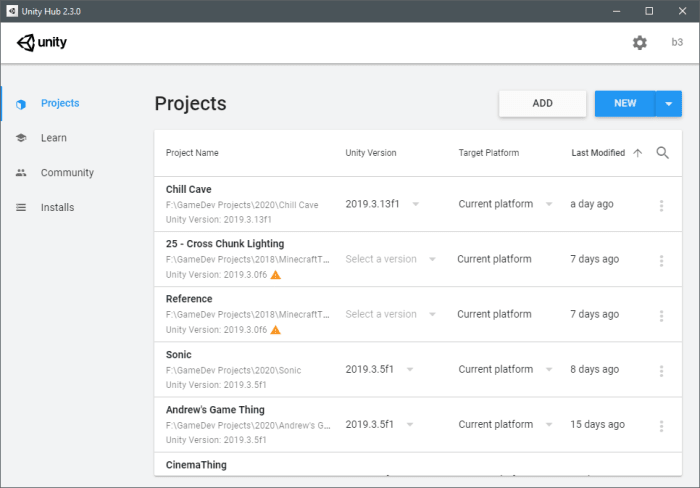Click the Unity Version column header
The height and width of the screenshot is (488, 700).
[371, 153]
